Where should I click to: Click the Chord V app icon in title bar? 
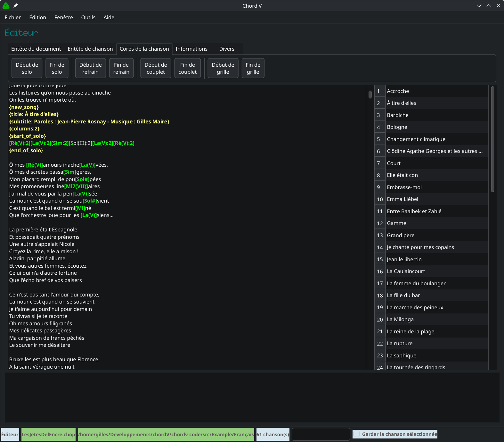pyautogui.click(x=6, y=6)
